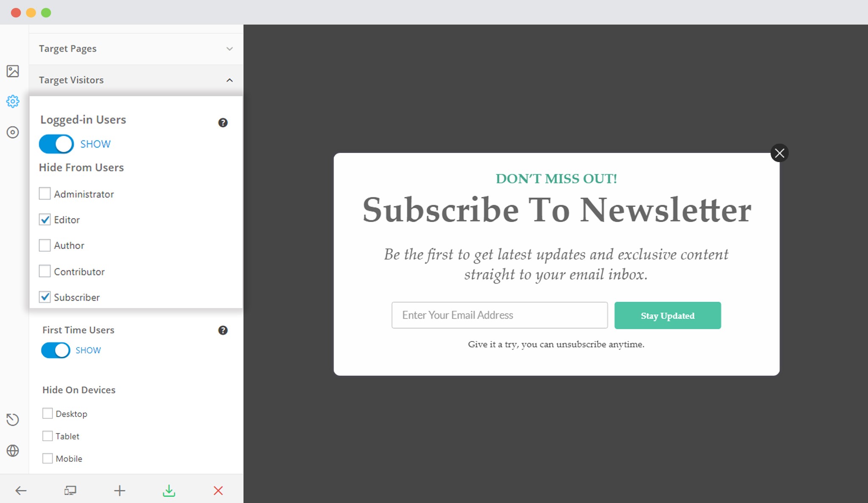Click the plus add icon in bottom toolbar
Image resolution: width=868 pixels, height=503 pixels.
pyautogui.click(x=120, y=491)
